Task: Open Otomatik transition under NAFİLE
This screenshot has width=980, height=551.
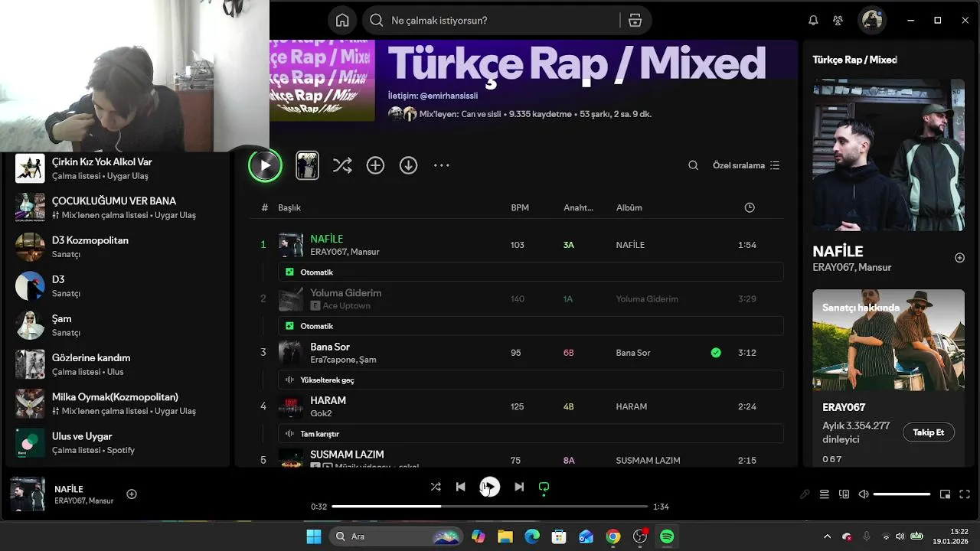Action: 531,272
